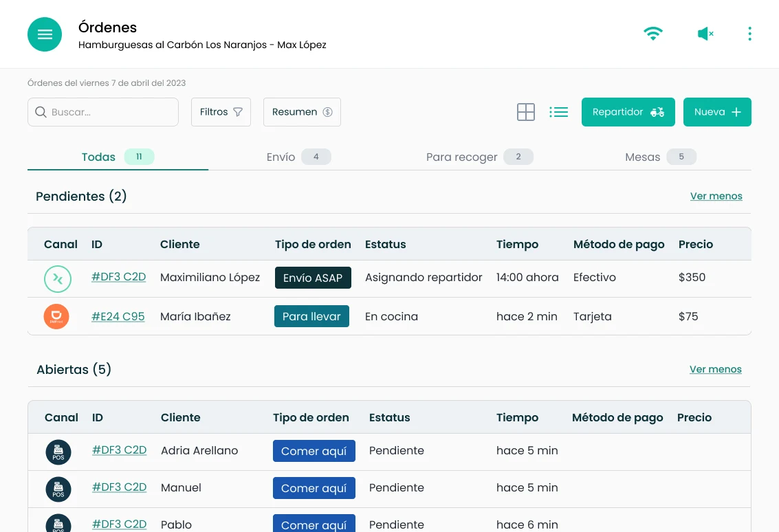This screenshot has width=779, height=532.
Task: Open order ID link for Pablo
Action: [x=119, y=524]
